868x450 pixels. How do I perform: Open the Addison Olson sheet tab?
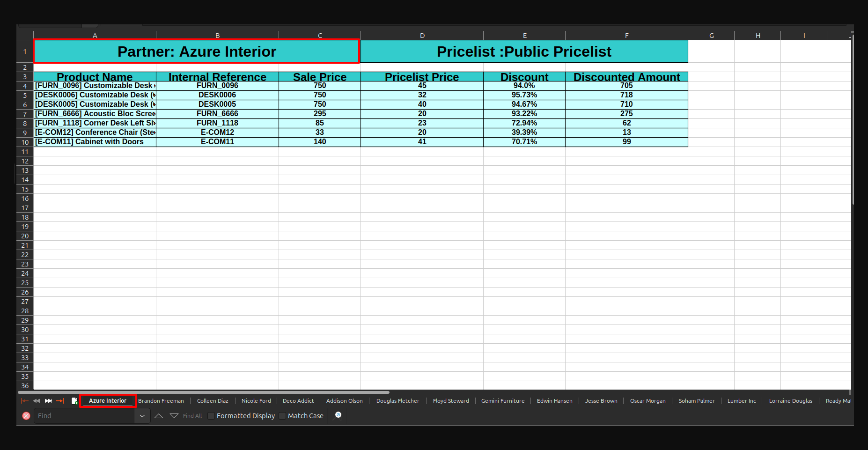(x=345, y=401)
